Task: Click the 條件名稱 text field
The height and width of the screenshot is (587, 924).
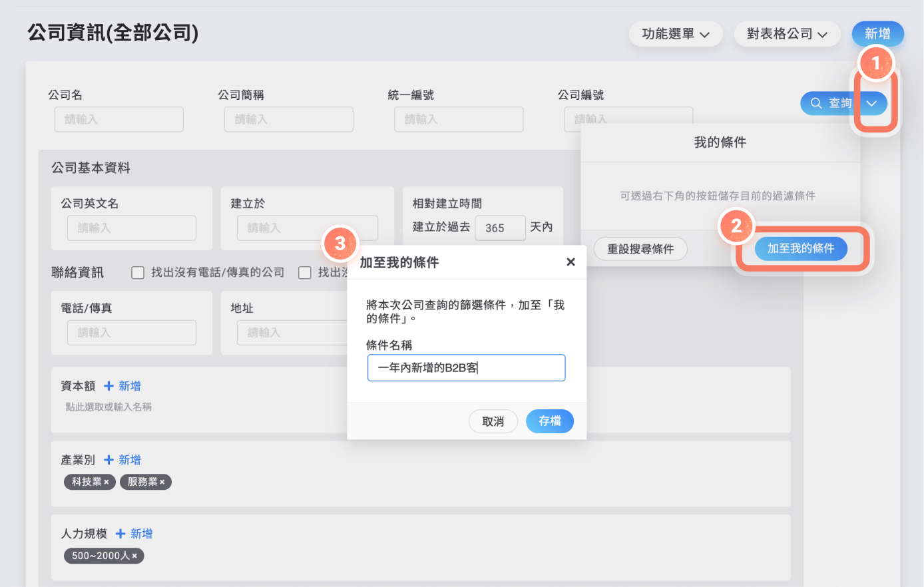Action: (x=467, y=368)
